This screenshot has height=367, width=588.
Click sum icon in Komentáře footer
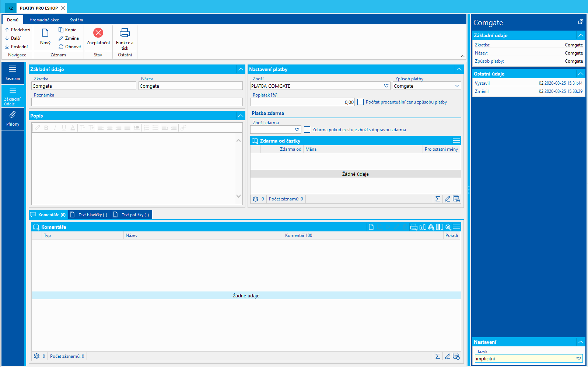coord(438,356)
